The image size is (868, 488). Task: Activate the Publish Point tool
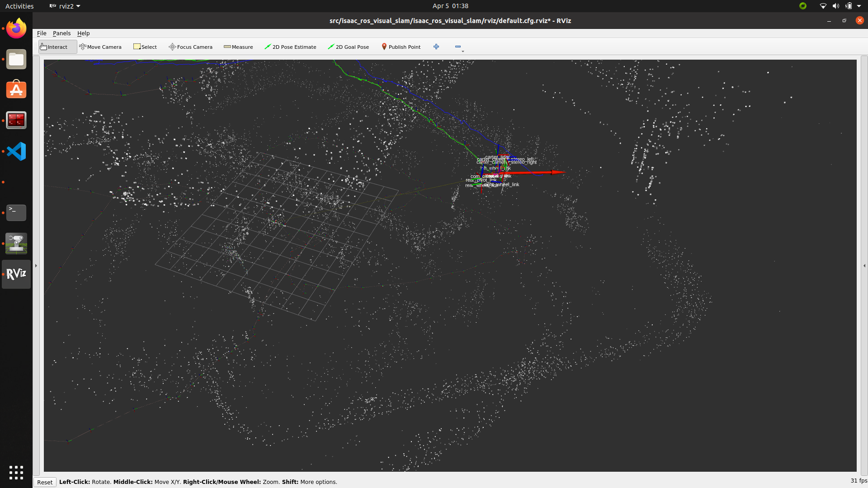401,47
